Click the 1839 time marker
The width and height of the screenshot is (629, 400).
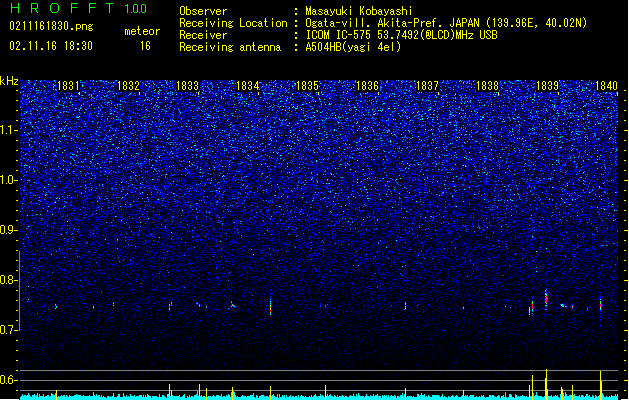point(547,86)
